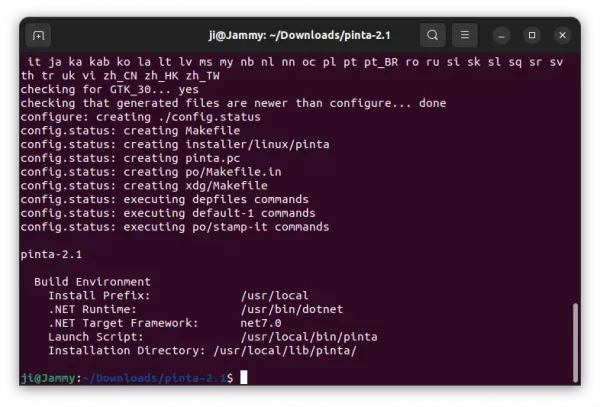Screen dimensions: 600x407
Task: Click the 'Build Environment' heading
Action: [92, 282]
